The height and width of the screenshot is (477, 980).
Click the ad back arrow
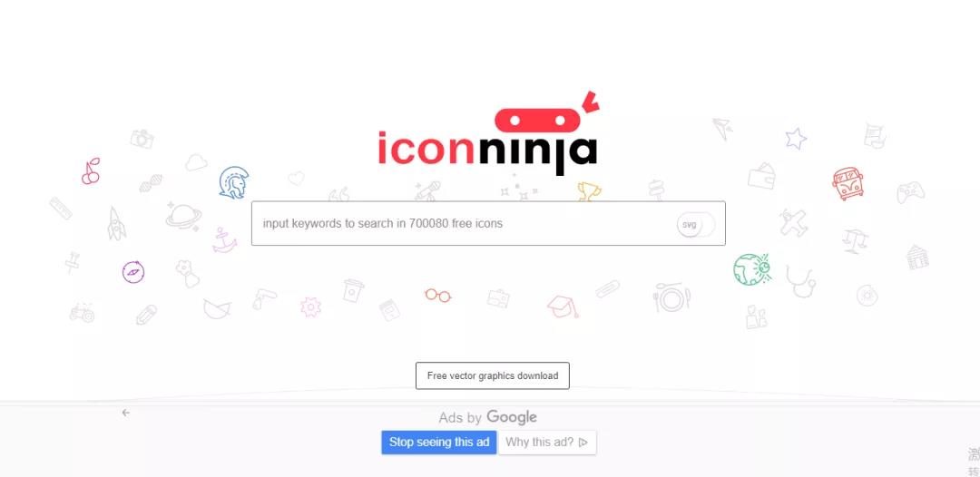pyautogui.click(x=125, y=413)
